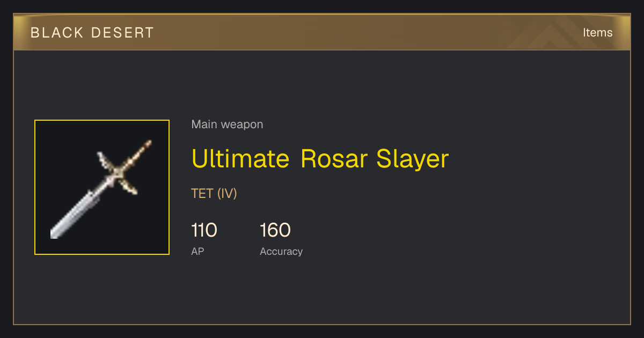Click the word Rosar in item name
This screenshot has width=644, height=338.
335,159
